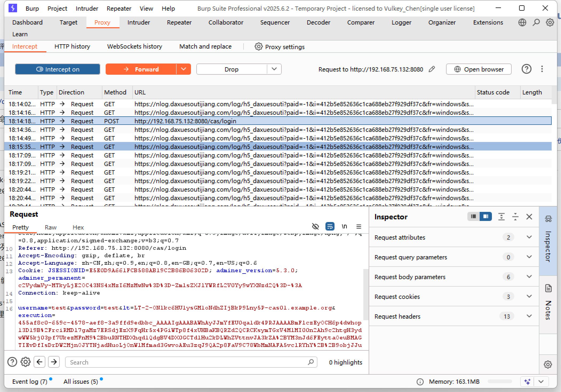Open global settings gear in top bar
561x392 pixels.
coord(550,22)
